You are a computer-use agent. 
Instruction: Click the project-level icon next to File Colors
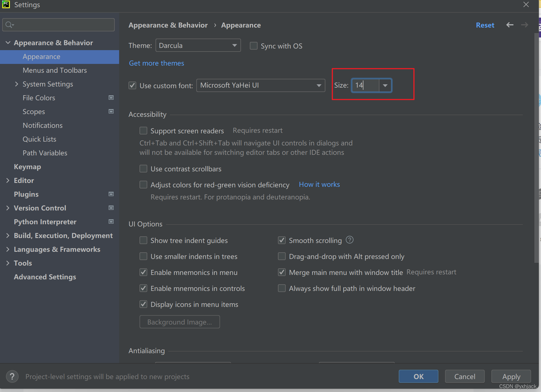coord(111,98)
